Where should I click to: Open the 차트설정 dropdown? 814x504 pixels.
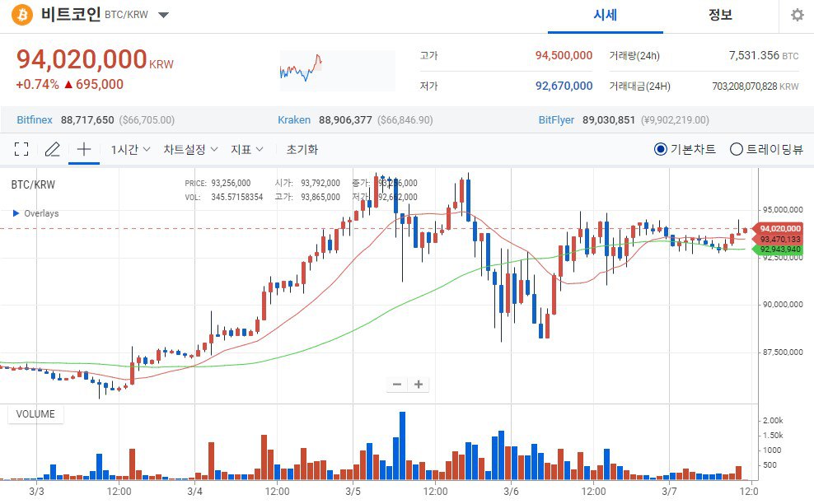pos(190,150)
